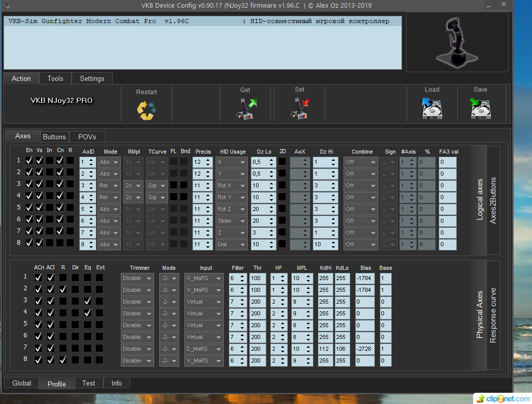Screen dimensions: 532x404
Task: Open Input dropdown for physical axis 3
Action: pyautogui.click(x=204, y=302)
